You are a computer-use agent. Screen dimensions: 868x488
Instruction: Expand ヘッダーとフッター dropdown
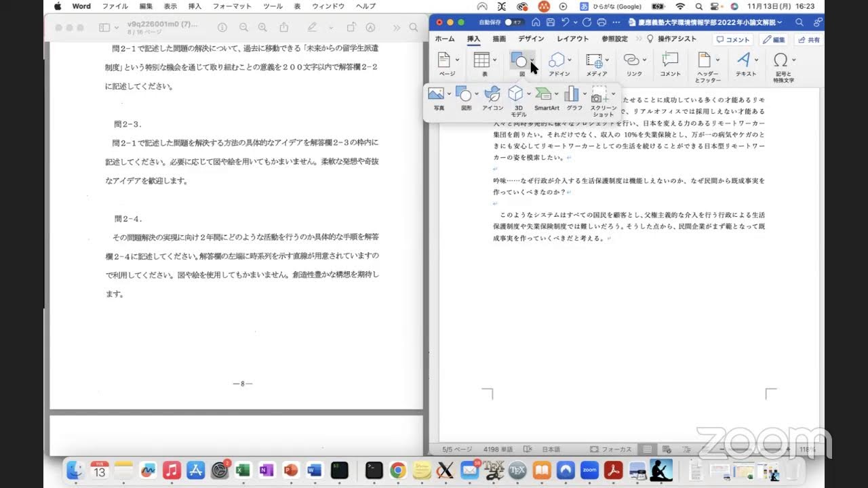pyautogui.click(x=717, y=60)
